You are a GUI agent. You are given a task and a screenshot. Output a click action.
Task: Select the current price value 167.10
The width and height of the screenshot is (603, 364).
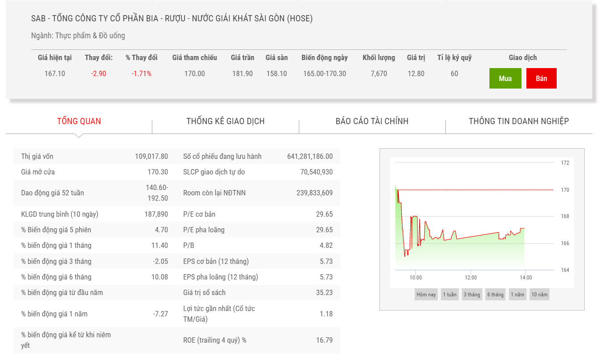click(x=55, y=73)
